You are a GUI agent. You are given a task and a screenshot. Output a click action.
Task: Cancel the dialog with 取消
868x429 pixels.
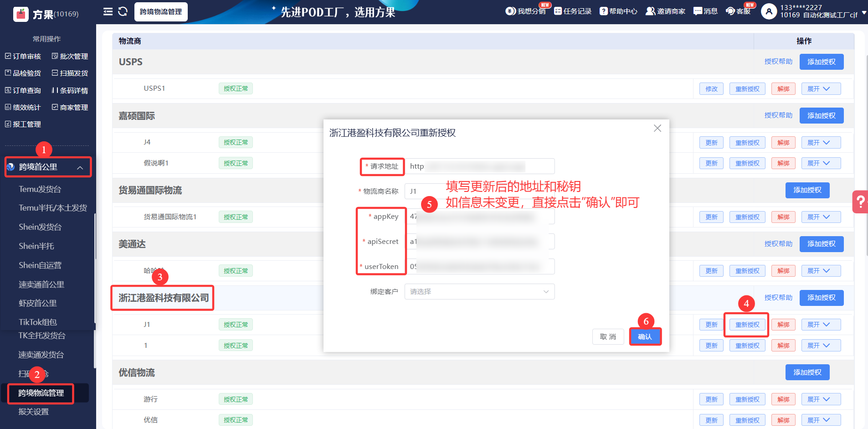pos(608,337)
